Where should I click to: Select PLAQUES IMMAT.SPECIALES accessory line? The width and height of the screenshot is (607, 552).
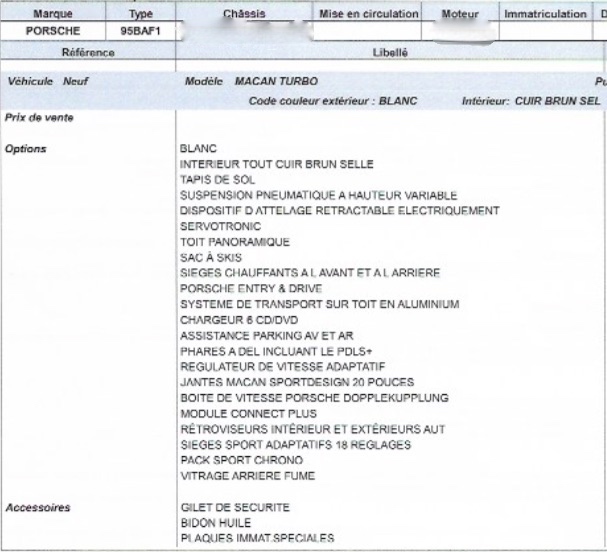pos(257,538)
